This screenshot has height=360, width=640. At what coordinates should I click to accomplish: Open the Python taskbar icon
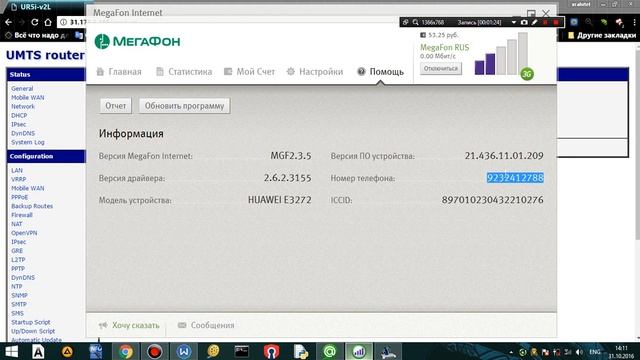[301, 352]
